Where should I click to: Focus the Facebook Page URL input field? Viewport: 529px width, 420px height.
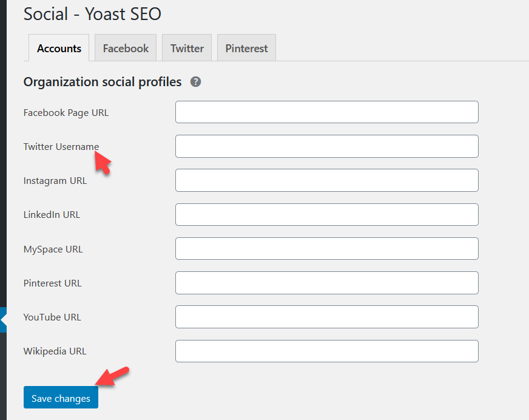point(326,112)
